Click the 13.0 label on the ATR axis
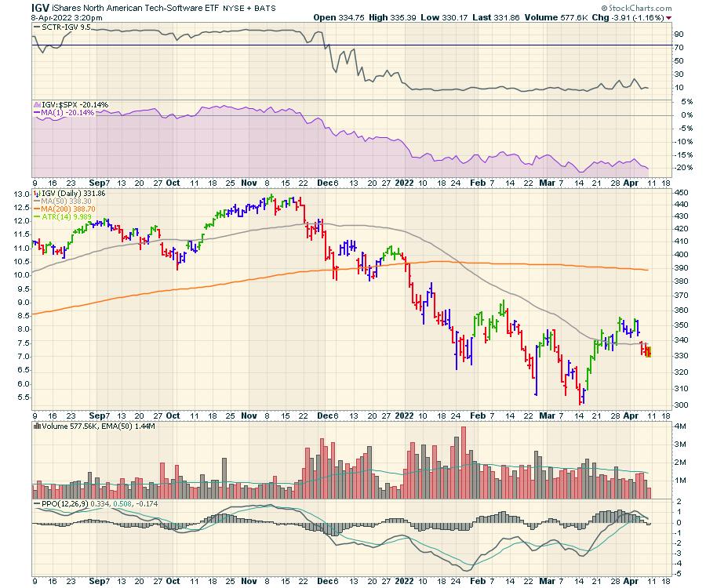 tap(23, 194)
